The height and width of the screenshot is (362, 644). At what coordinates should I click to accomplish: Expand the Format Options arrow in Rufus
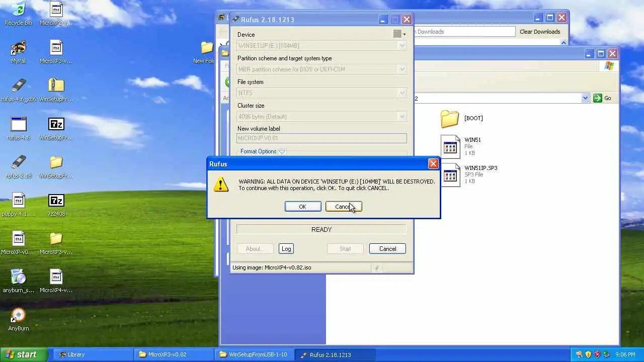pyautogui.click(x=282, y=151)
